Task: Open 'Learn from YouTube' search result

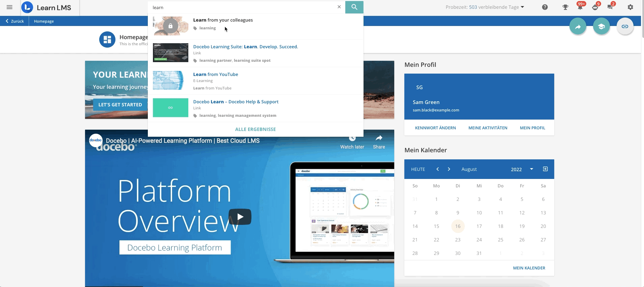Action: click(x=215, y=74)
